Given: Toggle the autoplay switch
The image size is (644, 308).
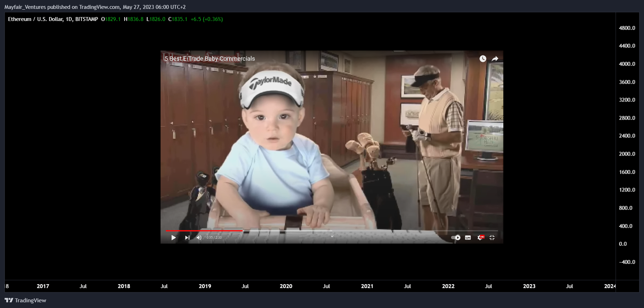Looking at the screenshot, I should (x=456, y=238).
